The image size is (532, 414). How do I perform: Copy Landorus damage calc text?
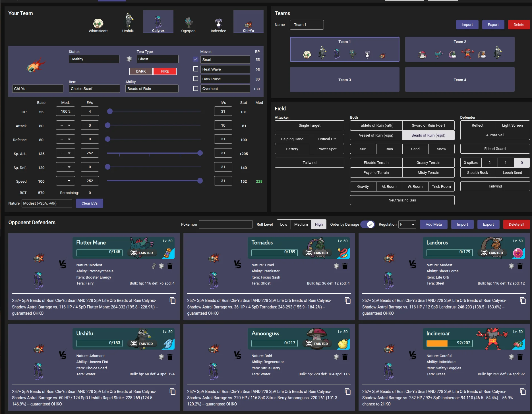click(x=523, y=301)
